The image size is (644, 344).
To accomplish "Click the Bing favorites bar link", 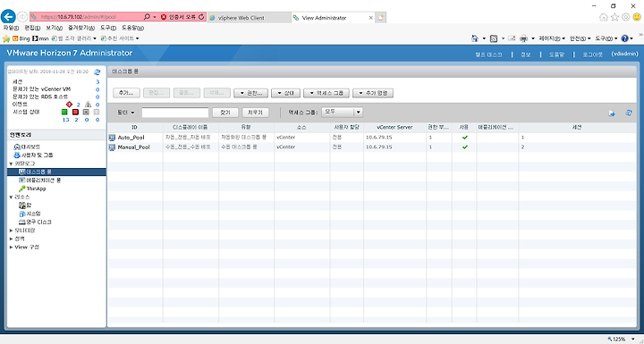I will click(21, 38).
